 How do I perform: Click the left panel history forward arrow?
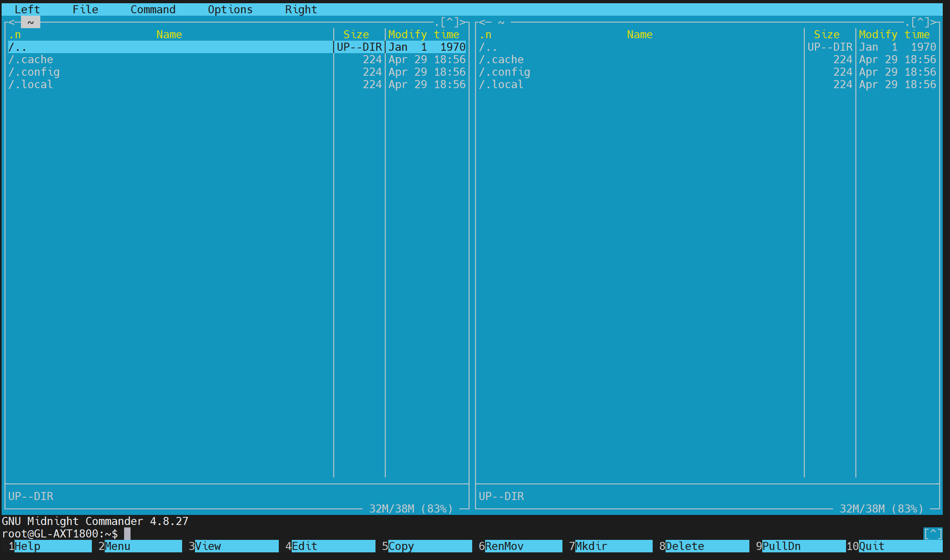[463, 22]
